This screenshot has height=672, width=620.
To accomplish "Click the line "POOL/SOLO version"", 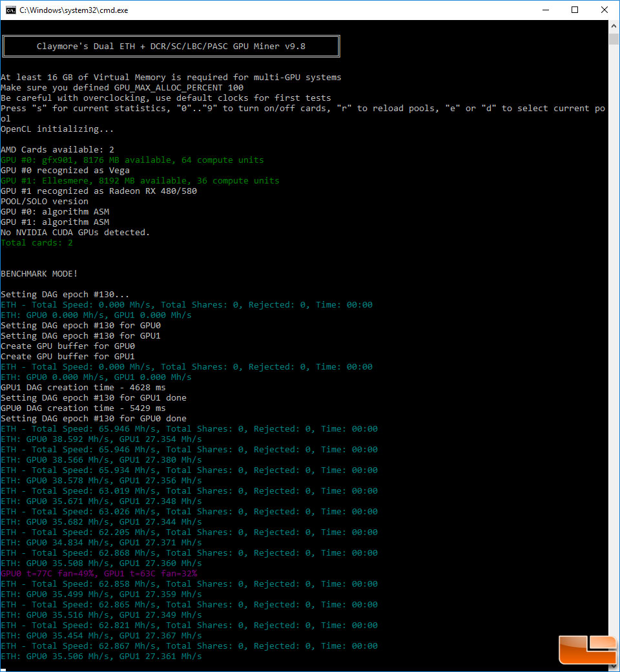I will pyautogui.click(x=45, y=201).
